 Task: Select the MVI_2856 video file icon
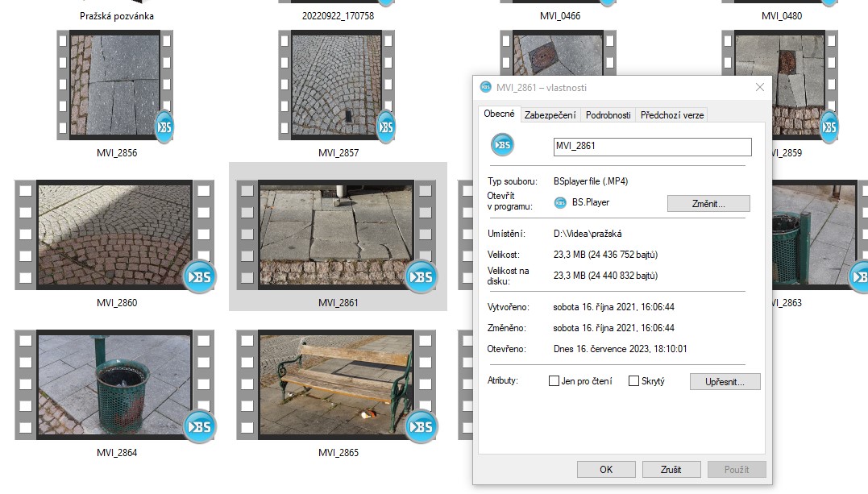click(113, 84)
